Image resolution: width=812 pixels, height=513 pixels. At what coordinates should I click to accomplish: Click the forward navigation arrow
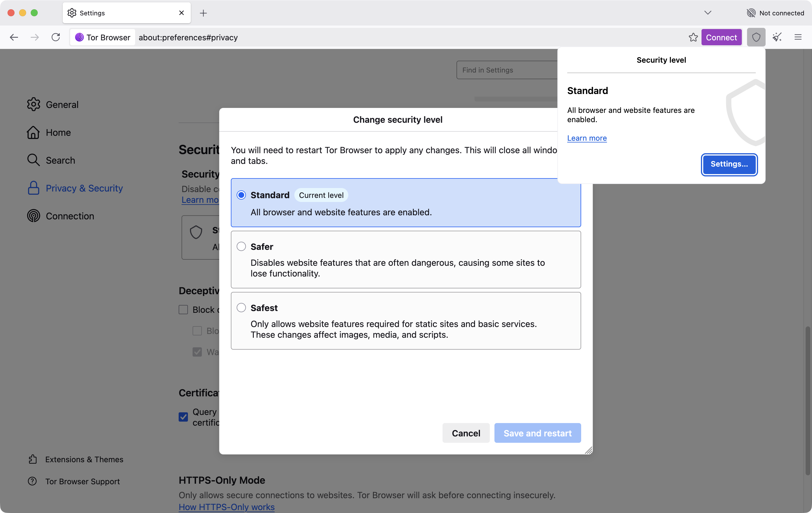pos(35,37)
